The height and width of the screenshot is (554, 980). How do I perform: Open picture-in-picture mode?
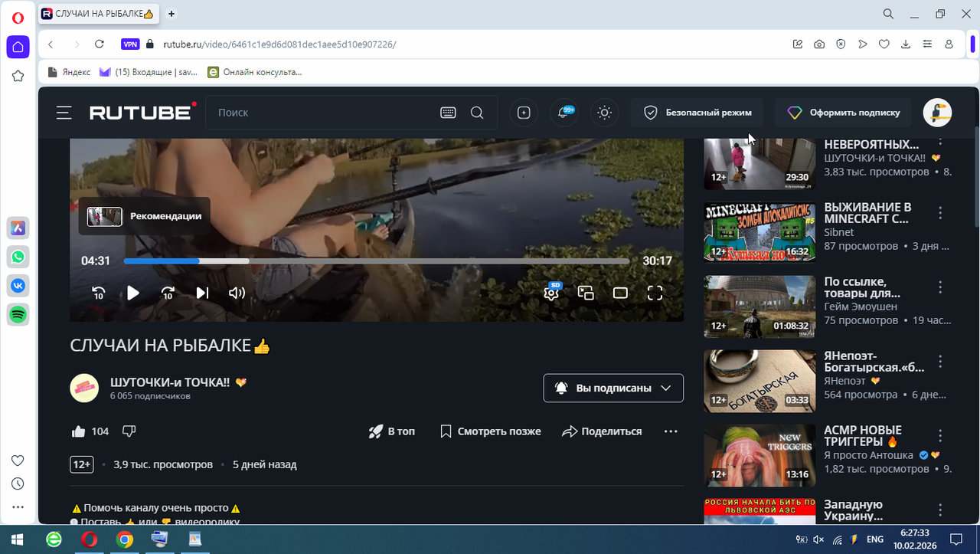[x=586, y=293]
